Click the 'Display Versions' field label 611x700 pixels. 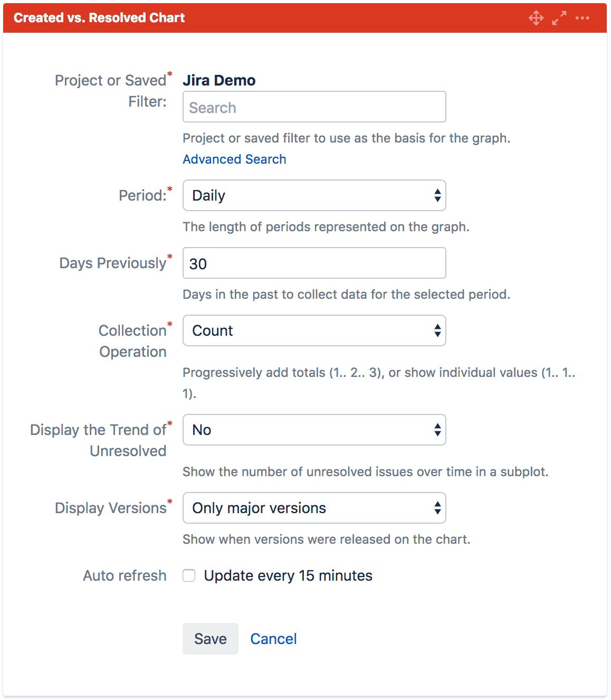coord(111,508)
